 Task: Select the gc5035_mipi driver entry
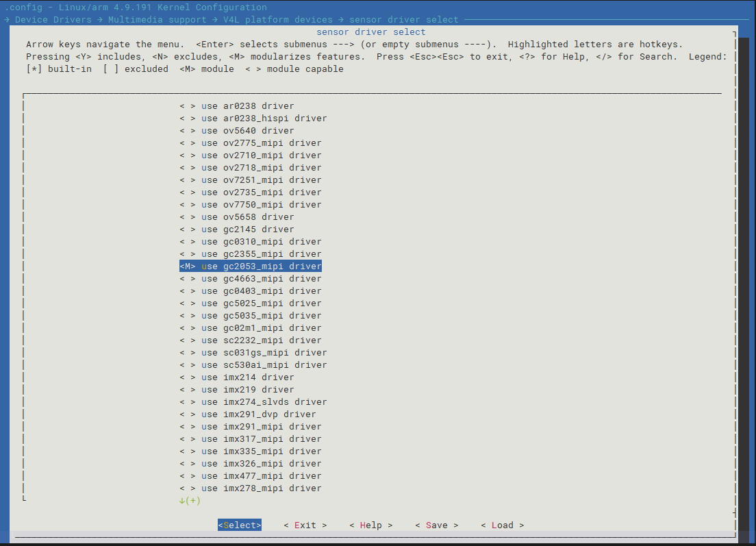click(250, 315)
